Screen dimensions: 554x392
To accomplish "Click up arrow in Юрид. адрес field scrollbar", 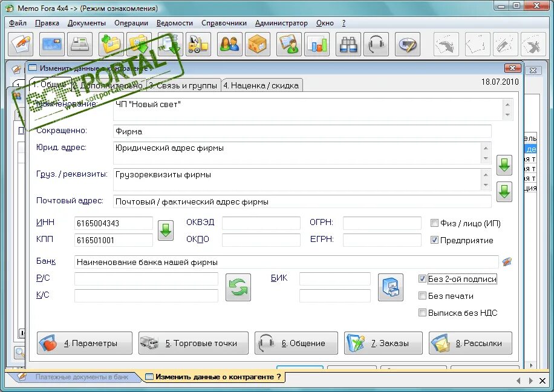I will 486,148.
